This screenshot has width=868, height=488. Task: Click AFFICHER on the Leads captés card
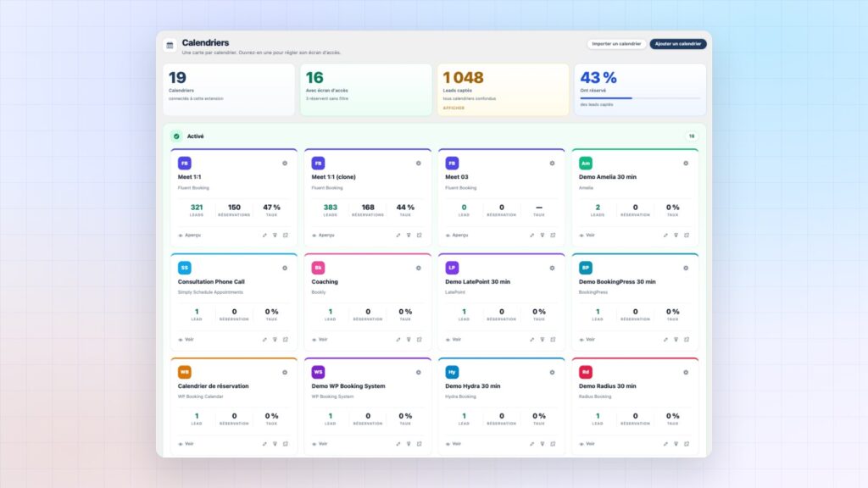(x=453, y=108)
